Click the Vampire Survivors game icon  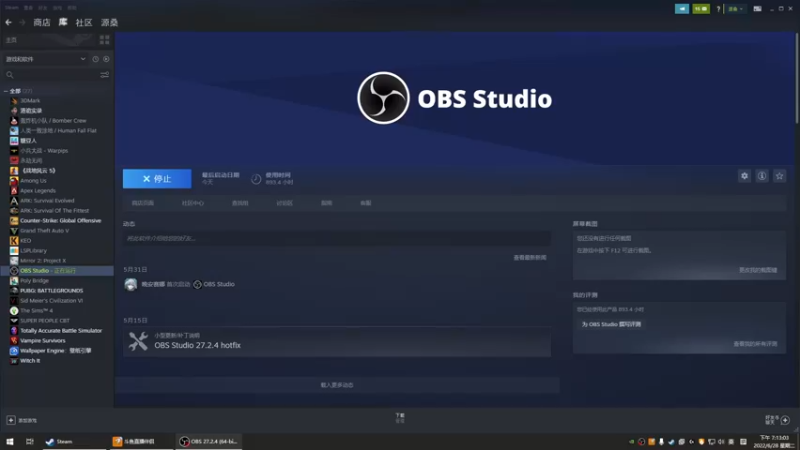(14, 340)
